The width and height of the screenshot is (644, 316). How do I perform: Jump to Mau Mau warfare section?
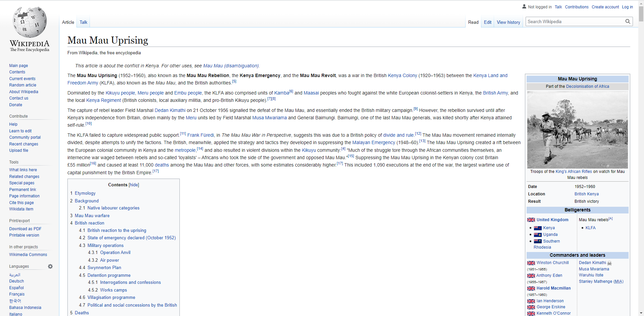(x=92, y=216)
